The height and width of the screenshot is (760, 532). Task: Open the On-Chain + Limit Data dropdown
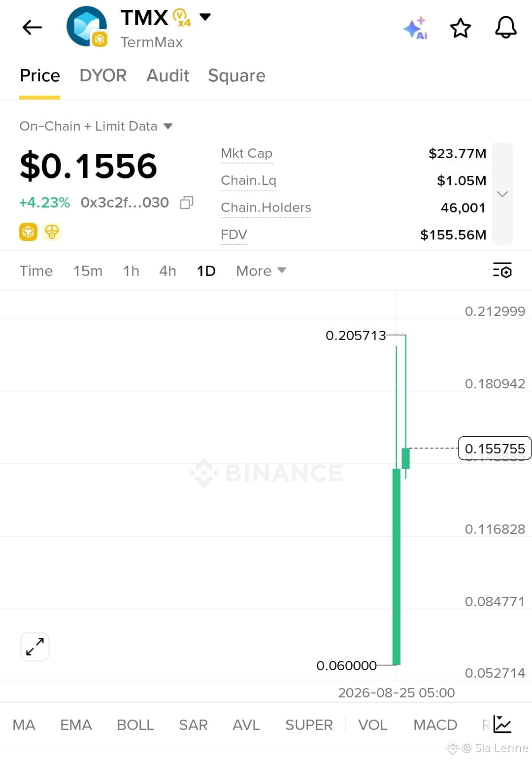click(x=96, y=126)
